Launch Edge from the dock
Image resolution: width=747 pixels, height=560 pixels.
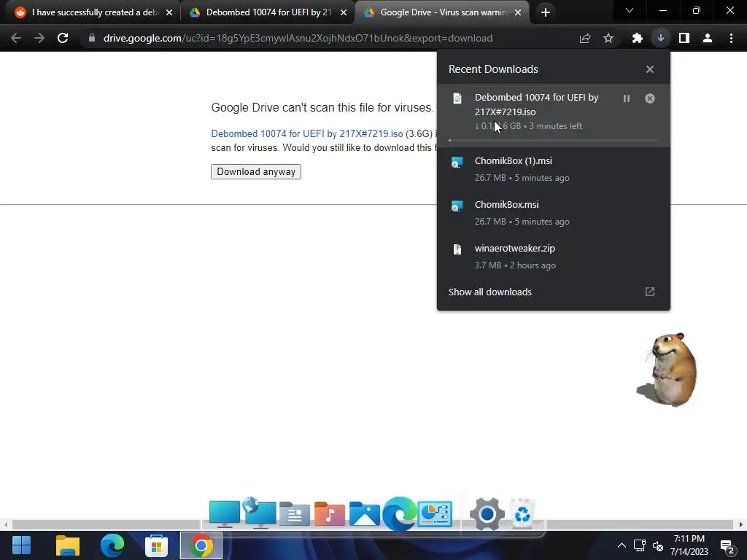(399, 513)
